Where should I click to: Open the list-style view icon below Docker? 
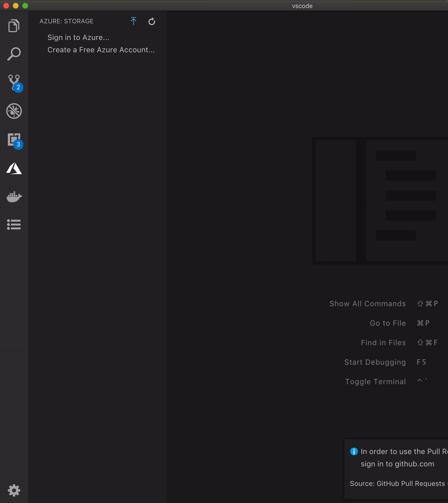point(14,225)
